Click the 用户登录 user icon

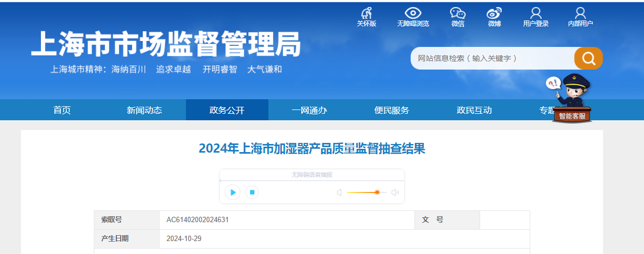point(536,13)
